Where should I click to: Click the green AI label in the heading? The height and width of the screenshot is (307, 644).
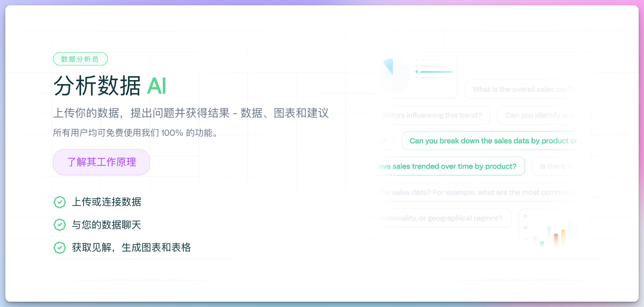coord(157,87)
